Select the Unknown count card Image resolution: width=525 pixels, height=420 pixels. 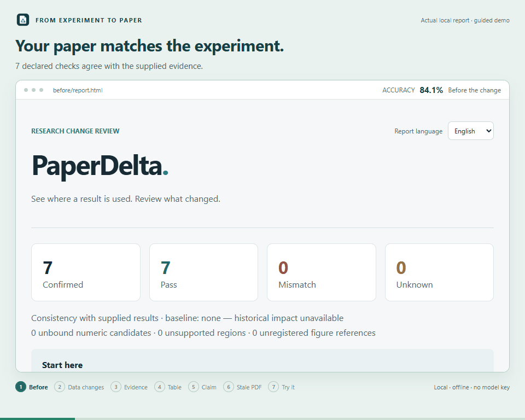point(439,272)
